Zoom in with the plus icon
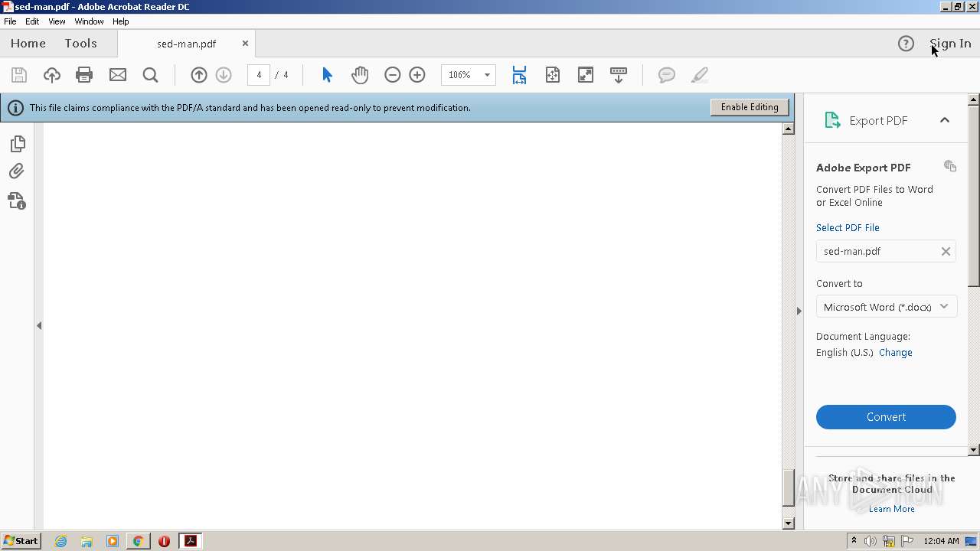Image resolution: width=980 pixels, height=551 pixels. (417, 75)
